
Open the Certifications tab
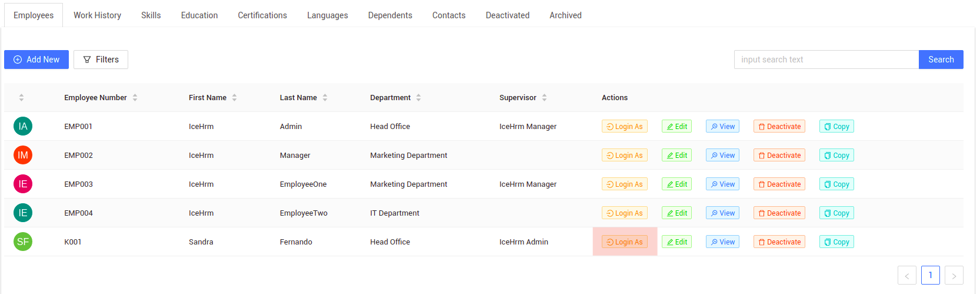262,15
